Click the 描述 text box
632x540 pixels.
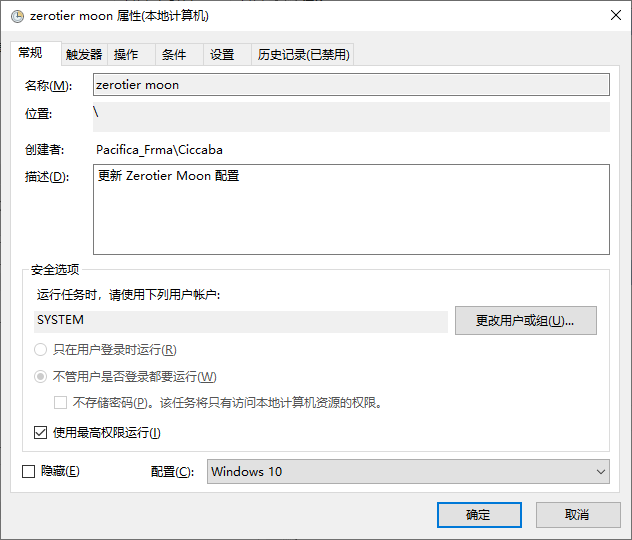coord(351,209)
